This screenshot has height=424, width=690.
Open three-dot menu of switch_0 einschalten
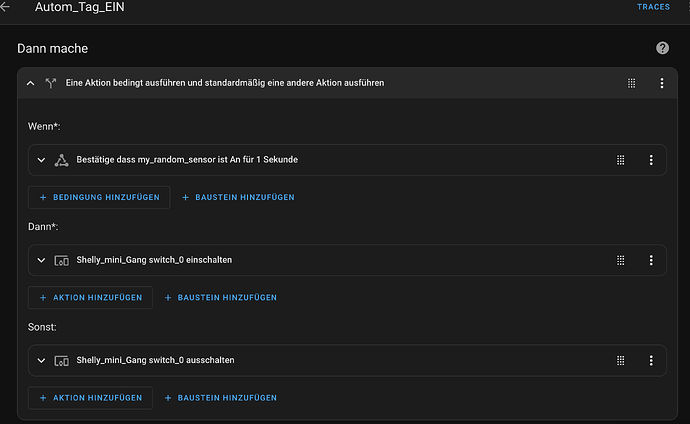(x=651, y=260)
